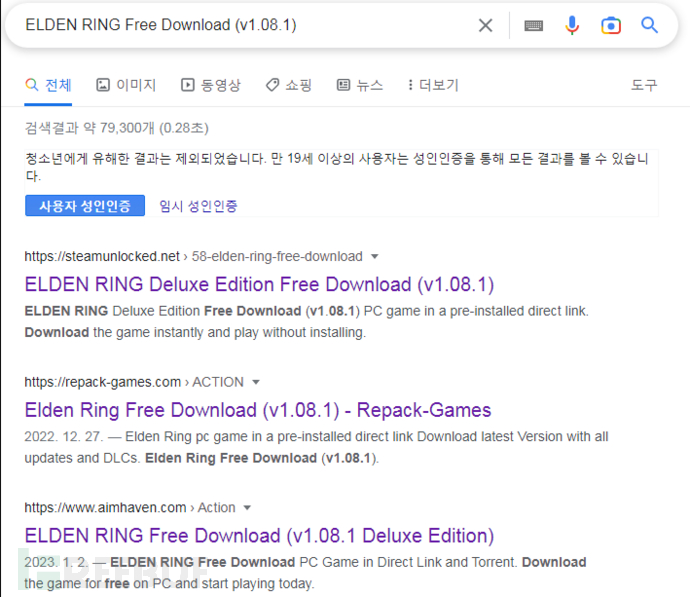The height and width of the screenshot is (597, 690).
Task: Click in the ELDEN RING search query field
Action: (246, 25)
